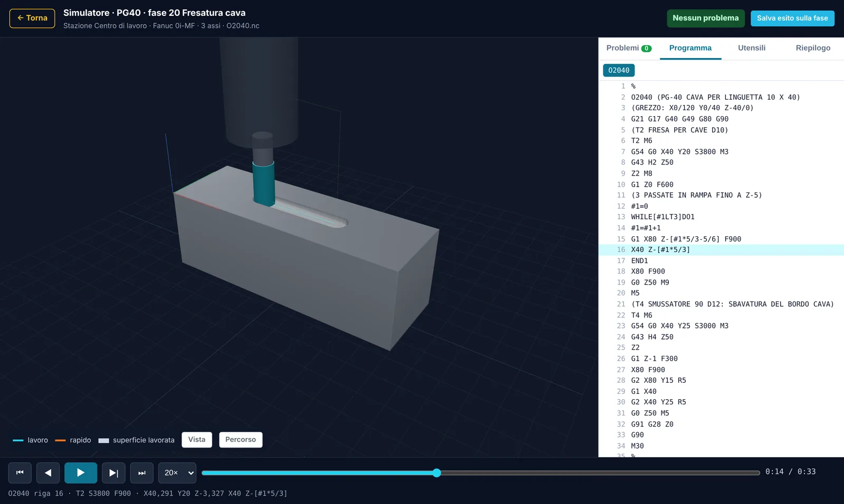Open the 20× playback speed dropdown
This screenshot has height=504, width=844.
tap(177, 473)
